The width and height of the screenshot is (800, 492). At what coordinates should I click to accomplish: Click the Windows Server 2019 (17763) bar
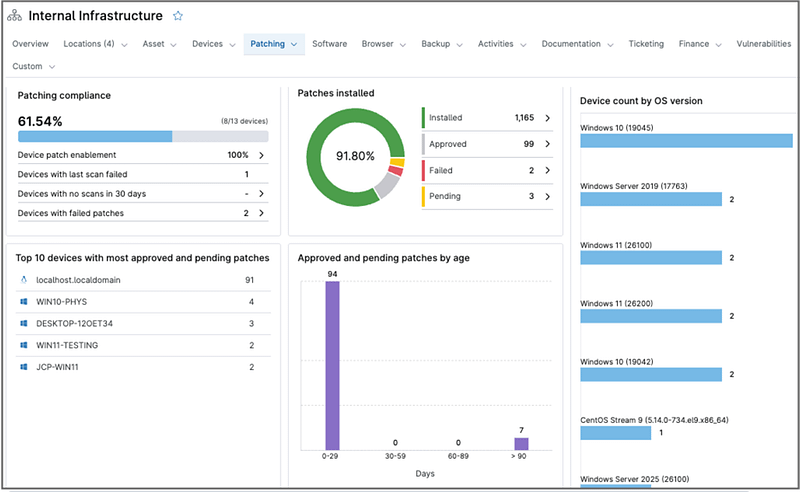click(x=651, y=199)
